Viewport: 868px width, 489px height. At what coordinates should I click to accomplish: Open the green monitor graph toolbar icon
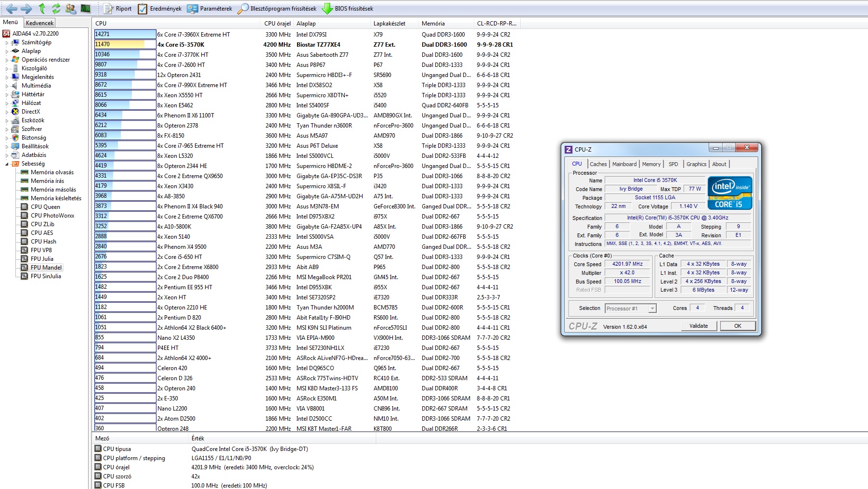pos(85,9)
